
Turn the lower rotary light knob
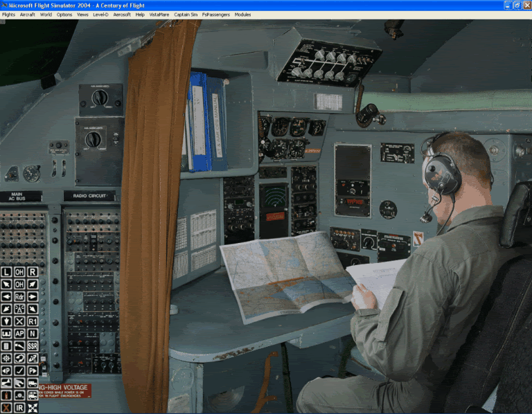[x=93, y=140]
